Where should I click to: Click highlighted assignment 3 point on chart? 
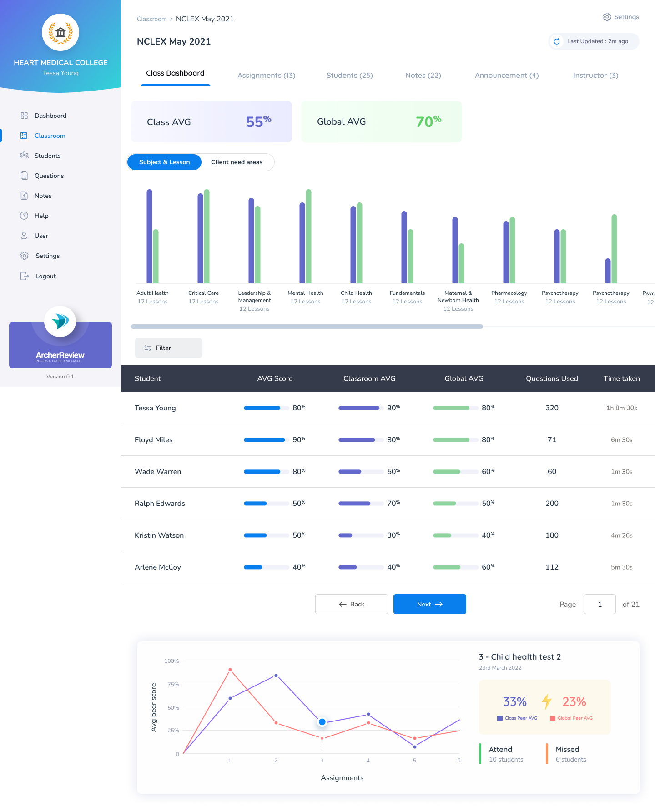tap(322, 722)
